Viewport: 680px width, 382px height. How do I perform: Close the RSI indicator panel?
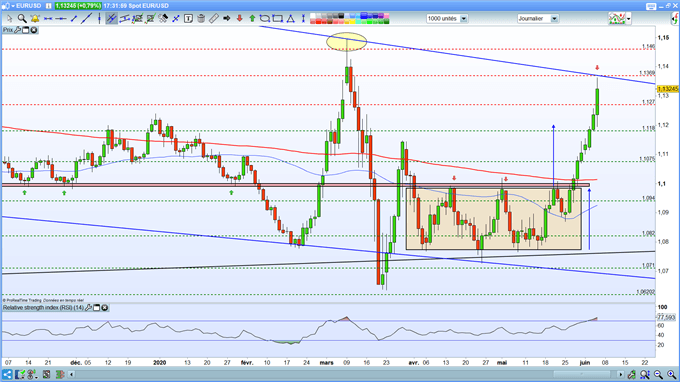pyautogui.click(x=105, y=307)
